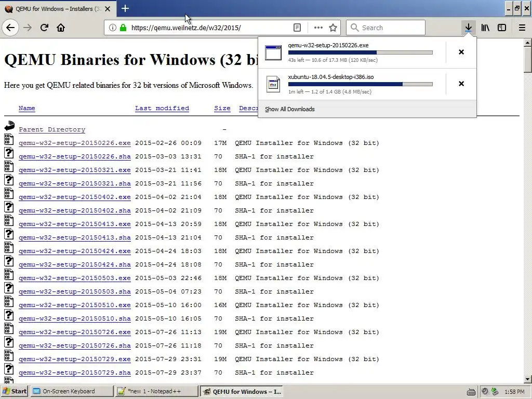Click unknown-file icon beside qemu-w32-setup-20150402.sha
The height and width of the screenshot is (399, 532).
coord(9,207)
